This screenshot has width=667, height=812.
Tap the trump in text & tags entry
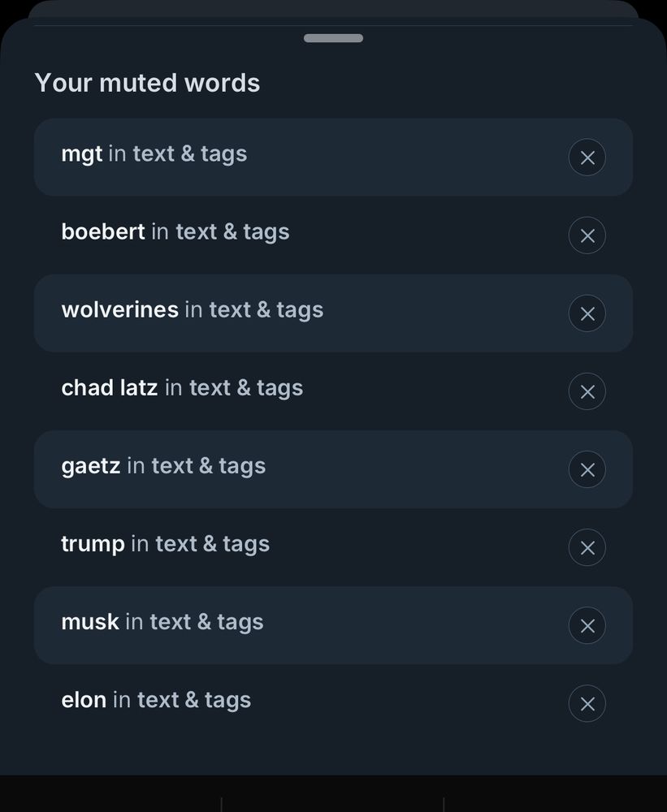pyautogui.click(x=165, y=544)
